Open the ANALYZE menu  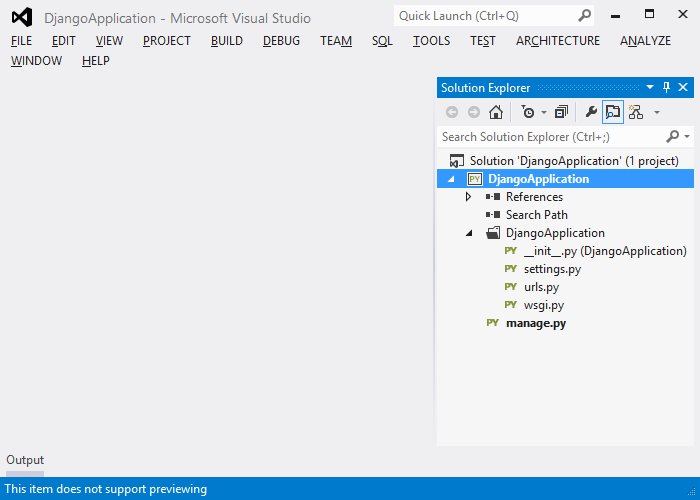pos(645,41)
